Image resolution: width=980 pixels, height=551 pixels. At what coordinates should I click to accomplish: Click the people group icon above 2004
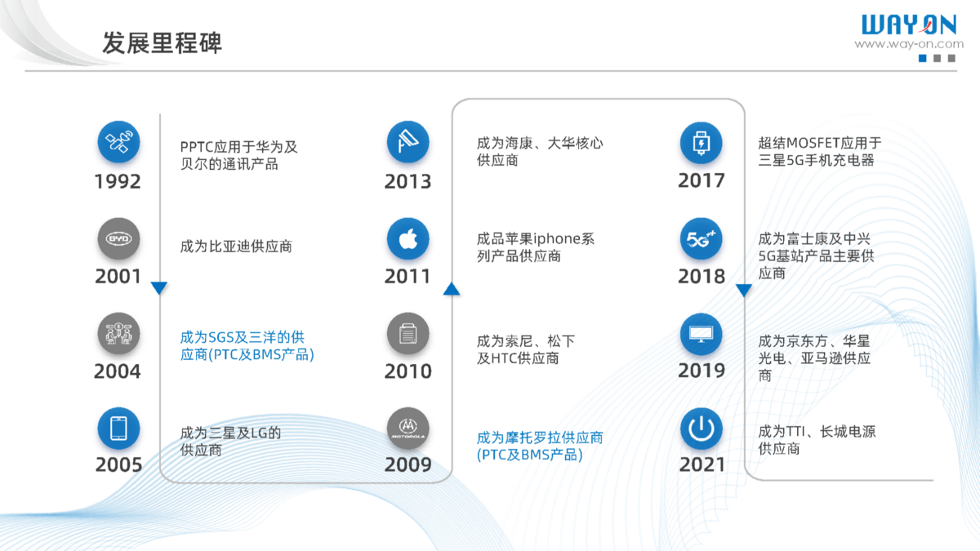[x=118, y=334]
